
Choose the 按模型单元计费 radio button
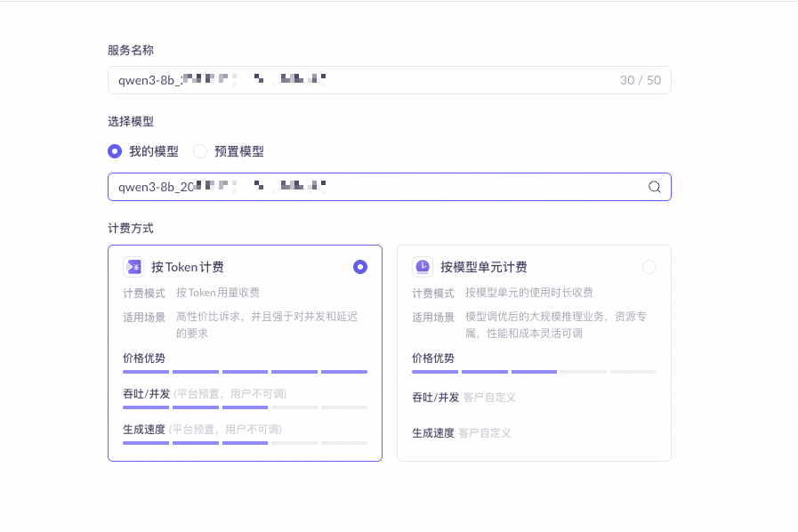point(649,267)
